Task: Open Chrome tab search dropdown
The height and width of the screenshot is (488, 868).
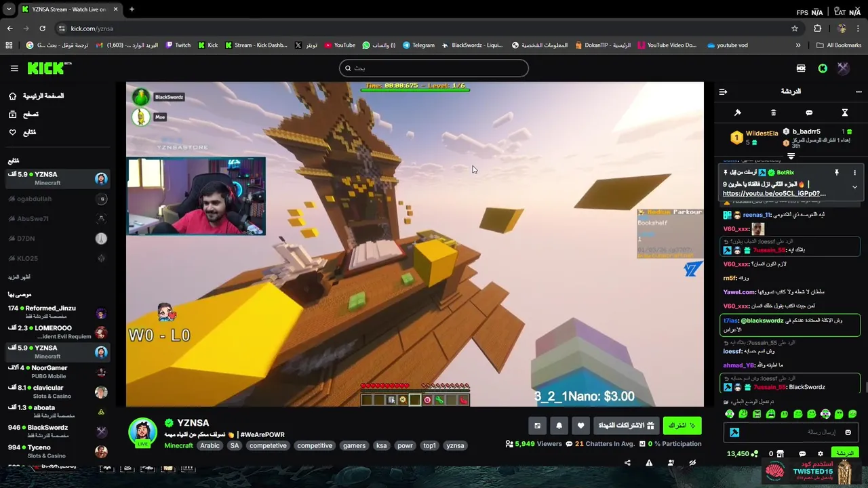Action: point(9,9)
